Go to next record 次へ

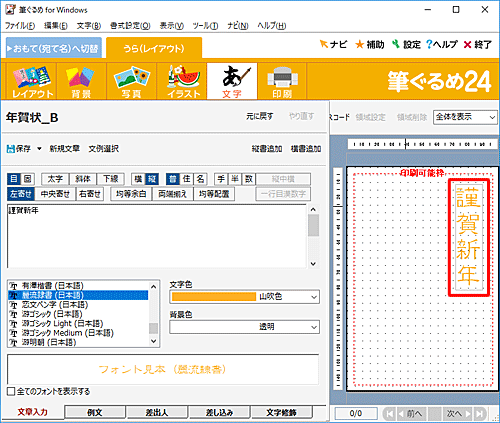point(459,414)
